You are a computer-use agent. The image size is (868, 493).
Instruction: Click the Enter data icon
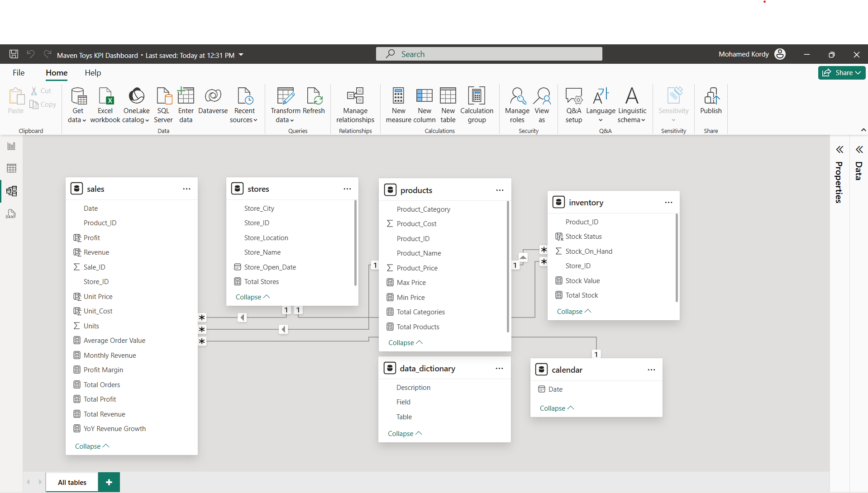(186, 105)
